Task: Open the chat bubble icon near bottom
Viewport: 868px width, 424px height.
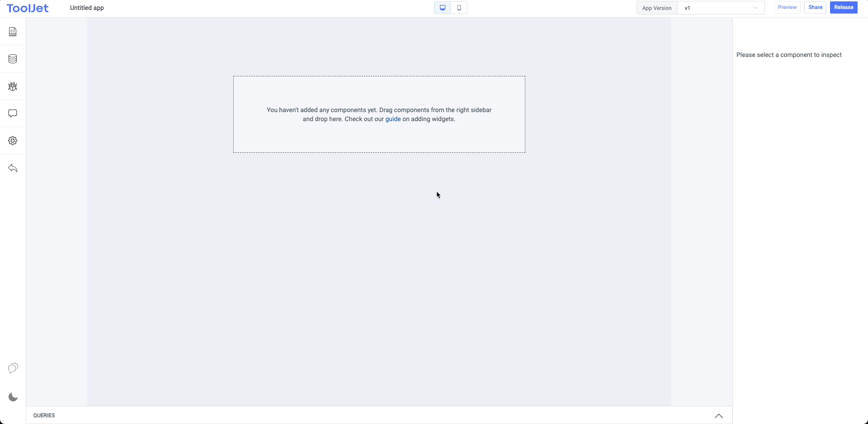Action: 13,368
